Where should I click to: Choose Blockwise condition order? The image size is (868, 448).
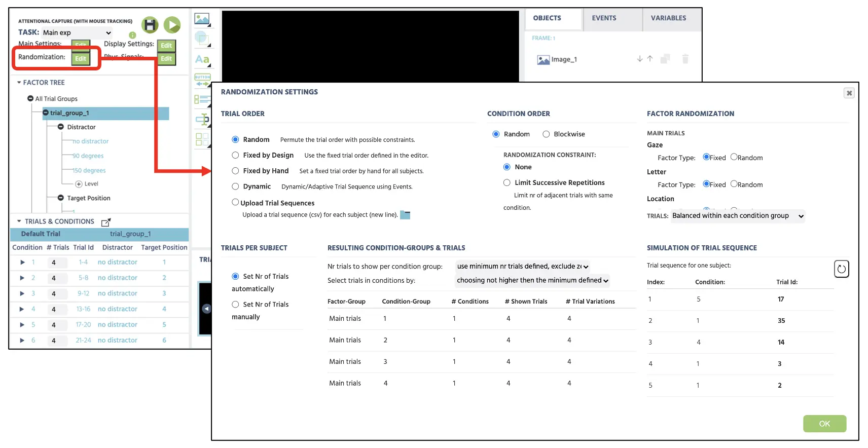(546, 134)
